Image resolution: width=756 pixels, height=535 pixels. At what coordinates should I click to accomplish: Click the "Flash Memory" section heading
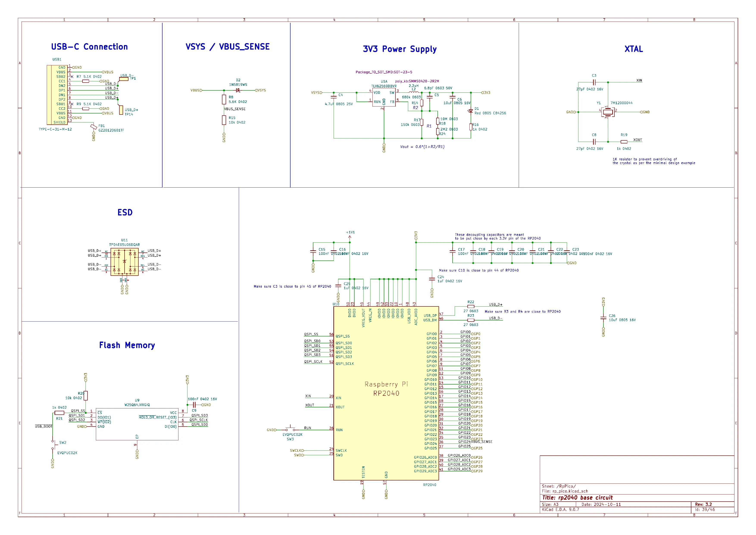click(127, 345)
